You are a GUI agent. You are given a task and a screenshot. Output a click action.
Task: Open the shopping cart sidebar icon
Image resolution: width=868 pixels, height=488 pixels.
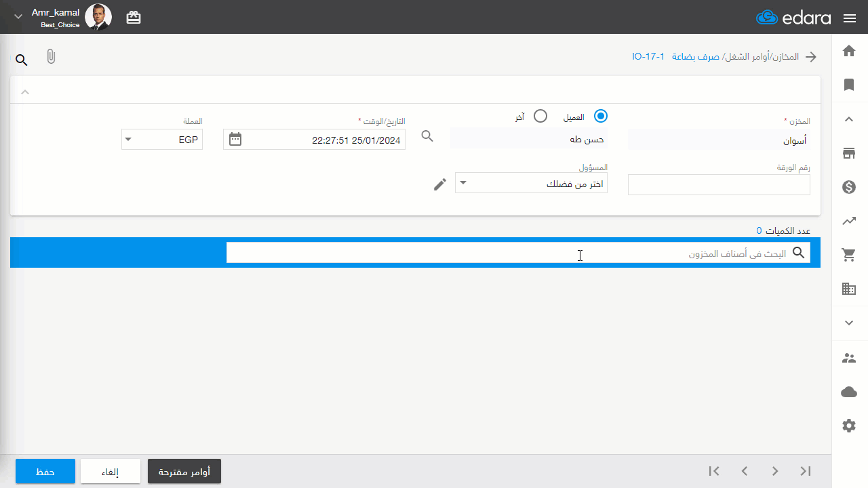coord(849,255)
